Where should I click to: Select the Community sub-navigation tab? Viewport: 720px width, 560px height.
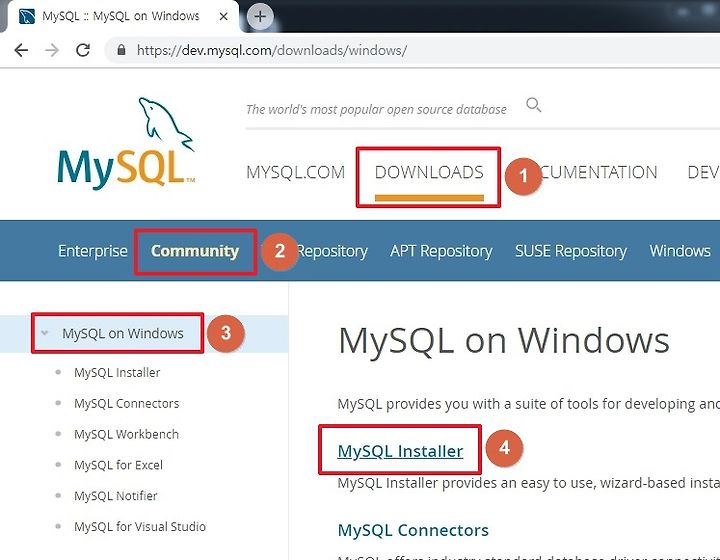click(x=195, y=251)
